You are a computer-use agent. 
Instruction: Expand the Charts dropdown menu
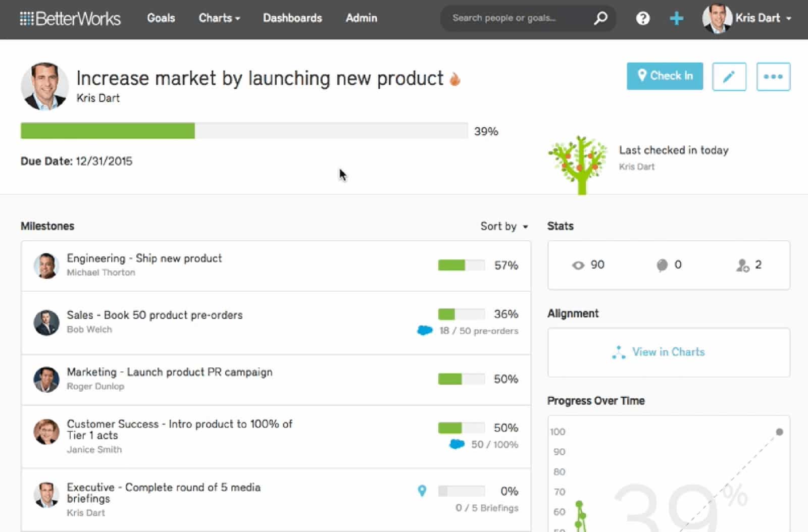(219, 18)
